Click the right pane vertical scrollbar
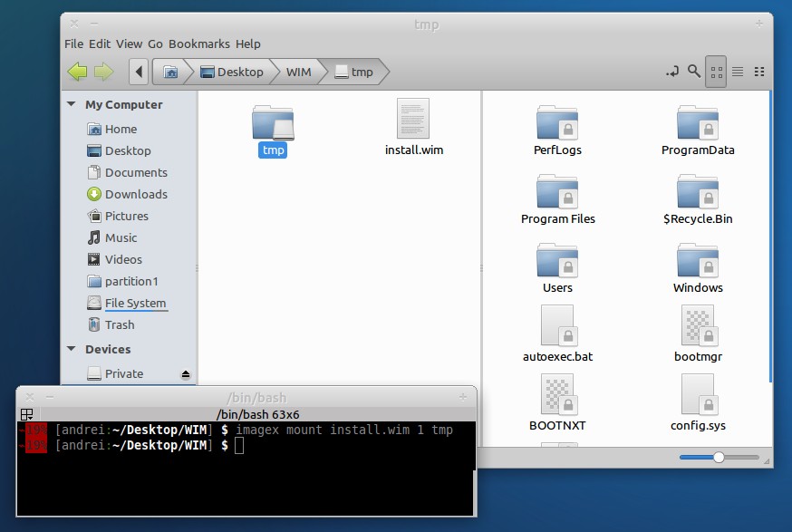Image resolution: width=792 pixels, height=532 pixels. (770, 237)
